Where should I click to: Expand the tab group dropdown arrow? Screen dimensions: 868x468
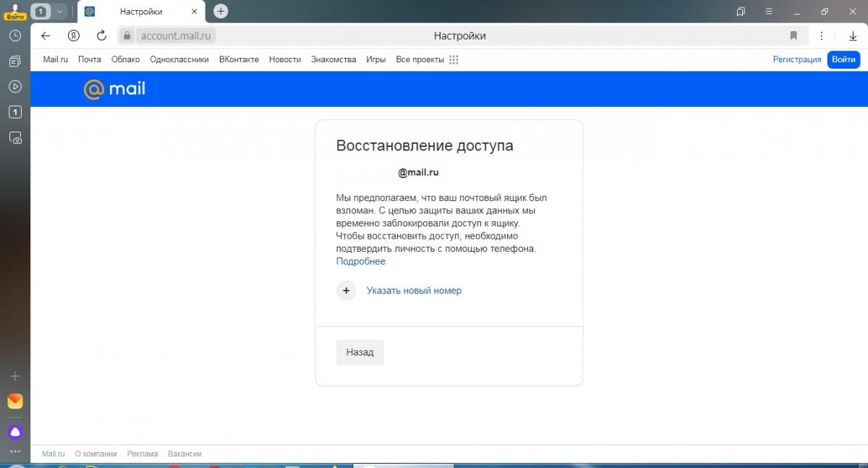coord(59,12)
